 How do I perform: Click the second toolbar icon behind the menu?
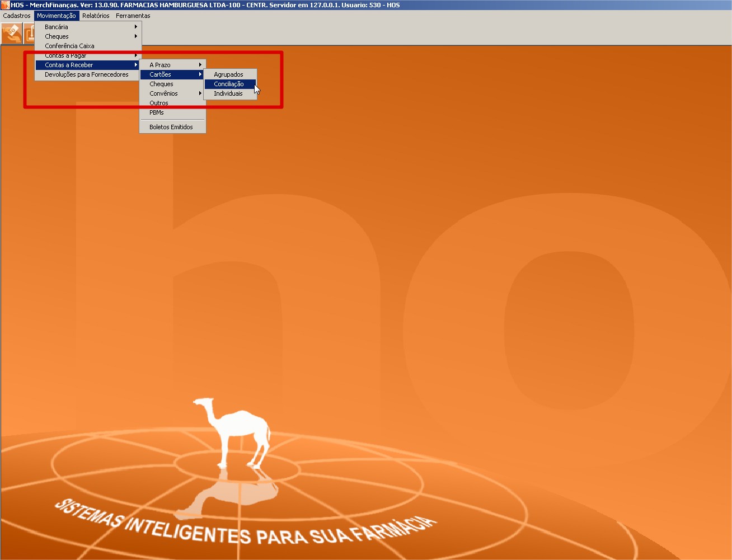click(29, 33)
